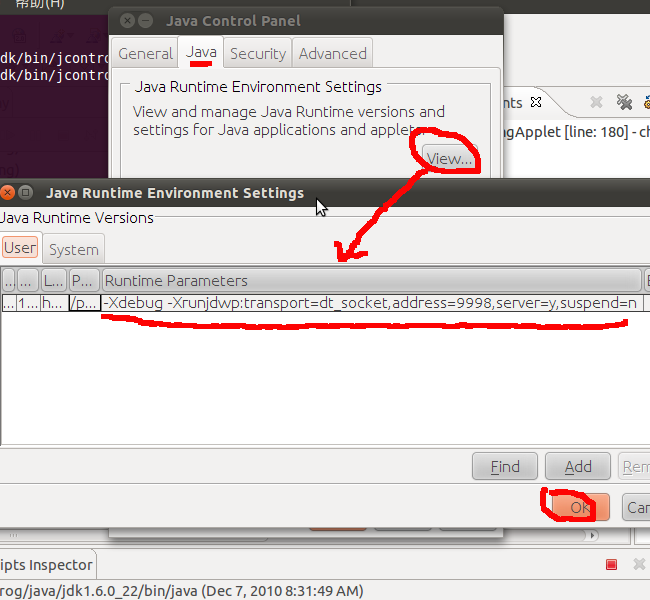Viewport: 650px width, 600px height.
Task: Open the Scripts Inspector tab
Action: (x=47, y=565)
